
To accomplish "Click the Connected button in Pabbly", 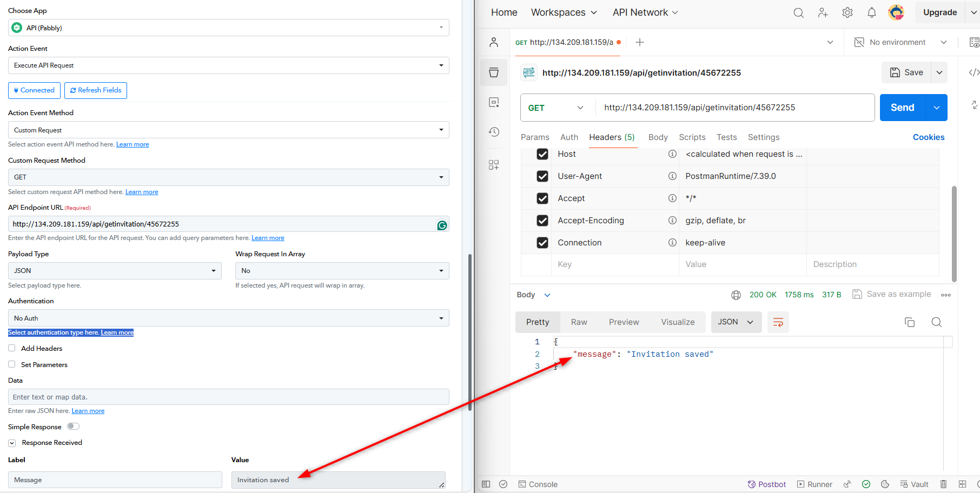I will (x=34, y=90).
